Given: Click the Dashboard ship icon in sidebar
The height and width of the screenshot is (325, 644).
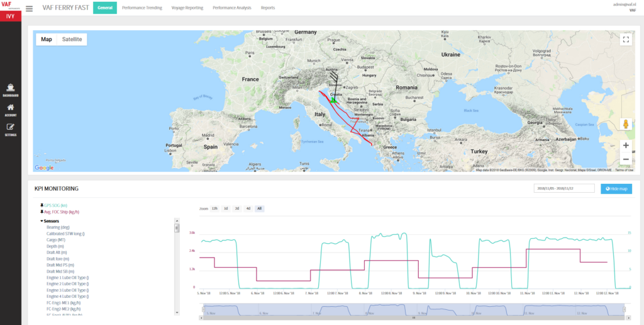Looking at the screenshot, I should tap(11, 88).
